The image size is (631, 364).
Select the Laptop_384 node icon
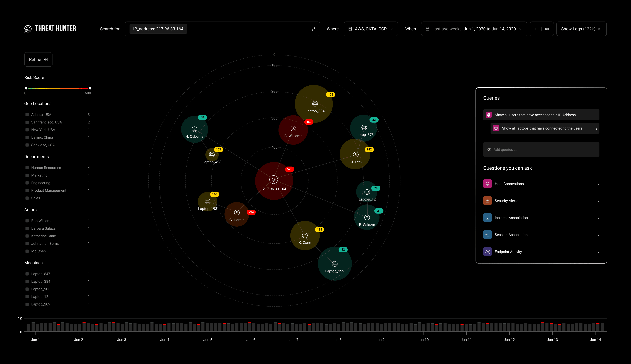click(315, 103)
